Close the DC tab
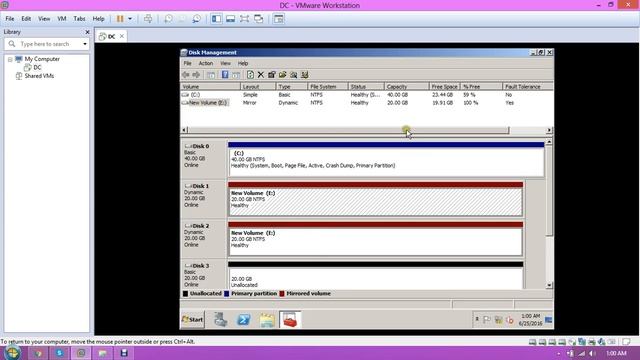This screenshot has height=360, width=640. pyautogui.click(x=122, y=36)
